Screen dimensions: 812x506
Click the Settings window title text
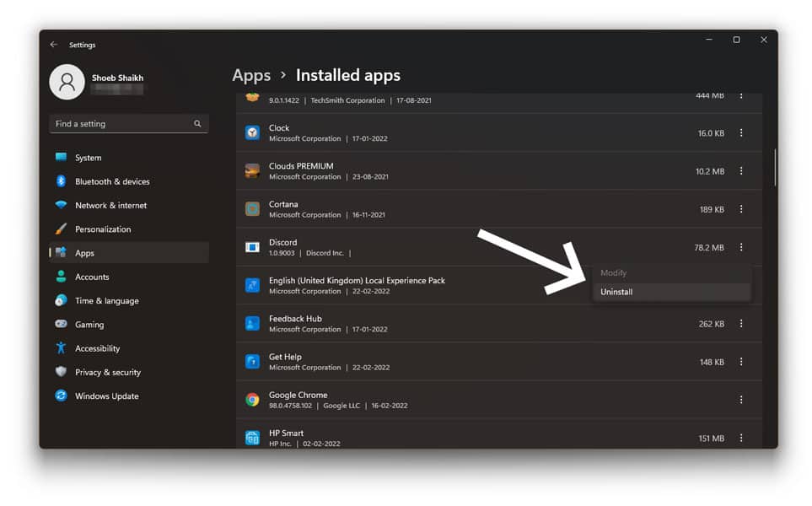click(83, 45)
